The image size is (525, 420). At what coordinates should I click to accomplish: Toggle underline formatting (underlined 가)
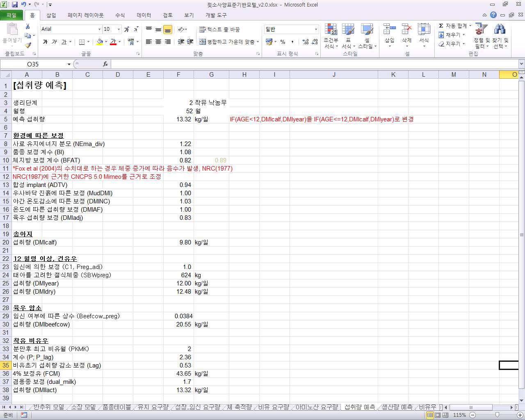[64, 42]
